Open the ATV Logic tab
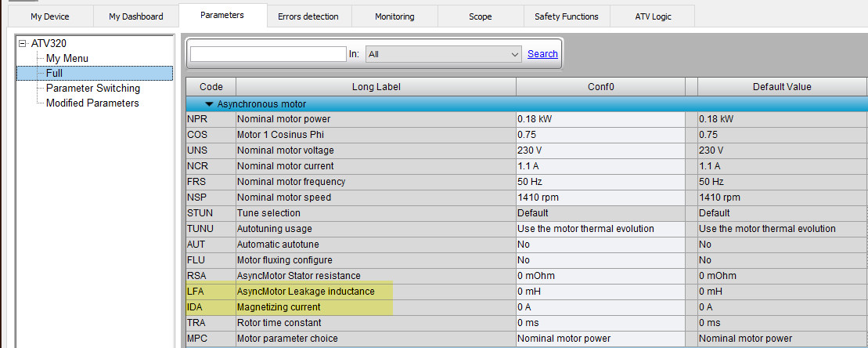This screenshot has height=348, width=868. tap(653, 16)
